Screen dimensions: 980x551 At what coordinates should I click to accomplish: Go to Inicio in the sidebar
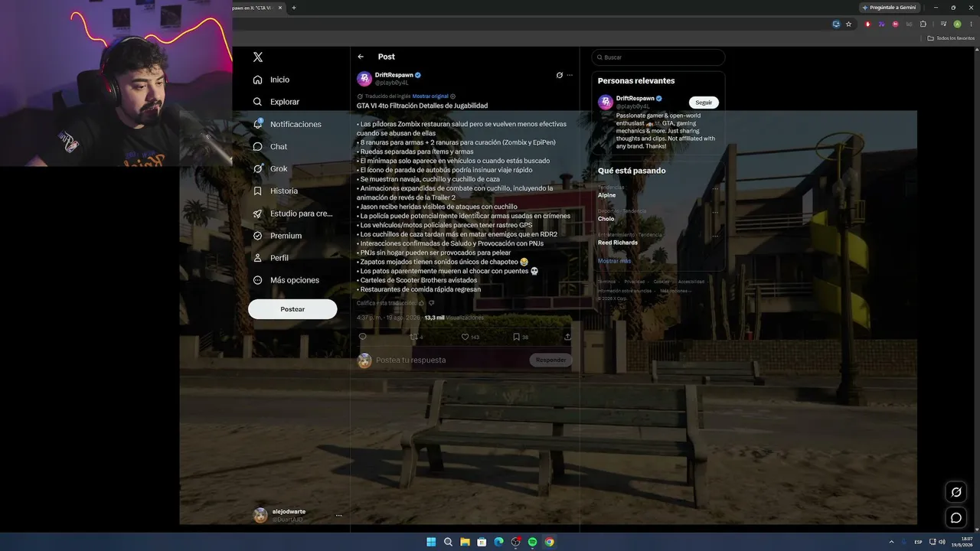tap(271, 80)
